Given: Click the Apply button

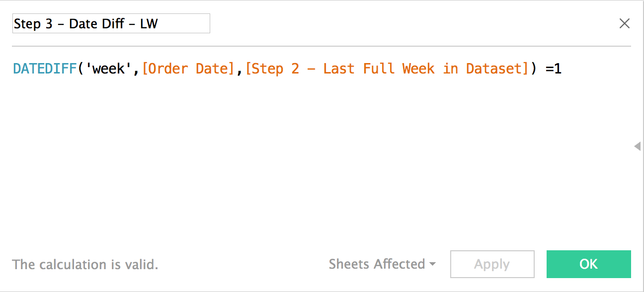Looking at the screenshot, I should coord(491,264).
